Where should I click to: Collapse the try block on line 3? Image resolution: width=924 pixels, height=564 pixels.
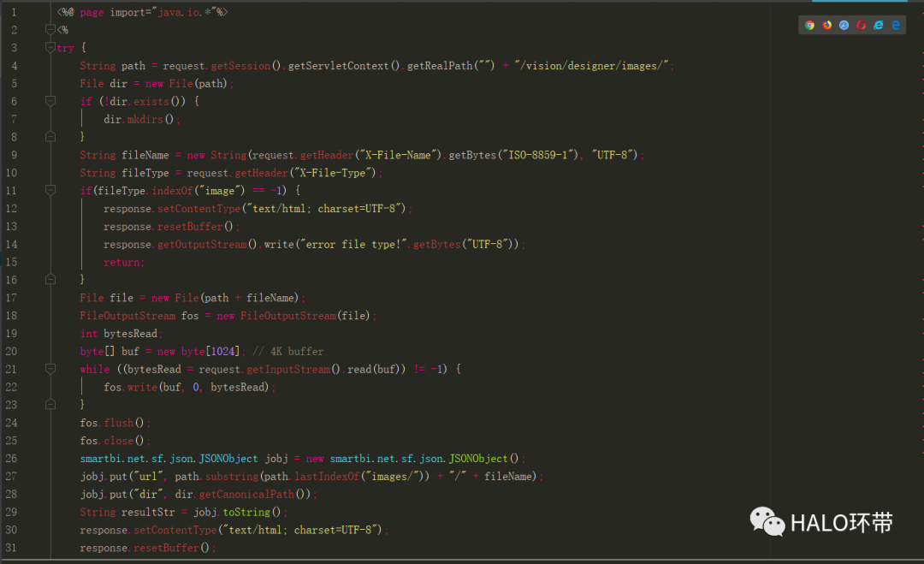click(x=50, y=48)
